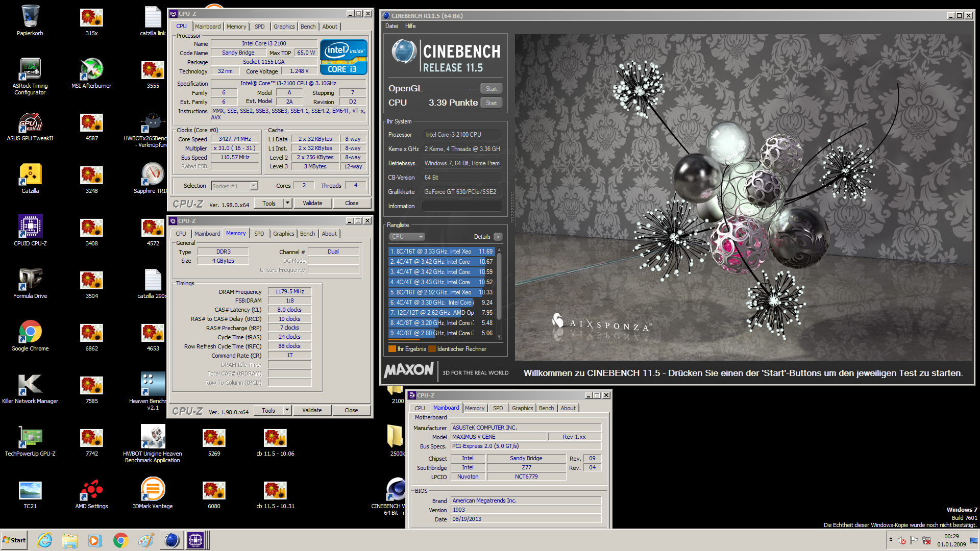This screenshot has width=980, height=551.
Task: Open Tools dropdown arrow in top CPU-Z
Action: click(x=287, y=203)
